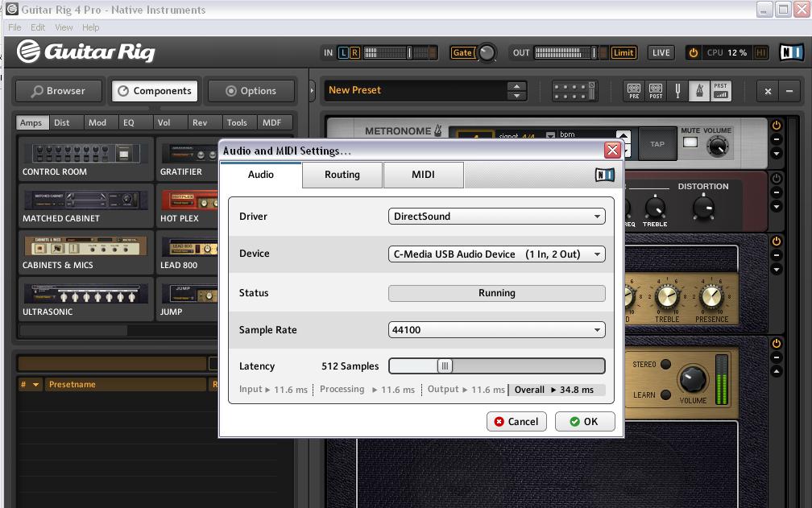The image size is (812, 508).
Task: Toggle the POST tapedeck icon
Action: click(x=656, y=91)
